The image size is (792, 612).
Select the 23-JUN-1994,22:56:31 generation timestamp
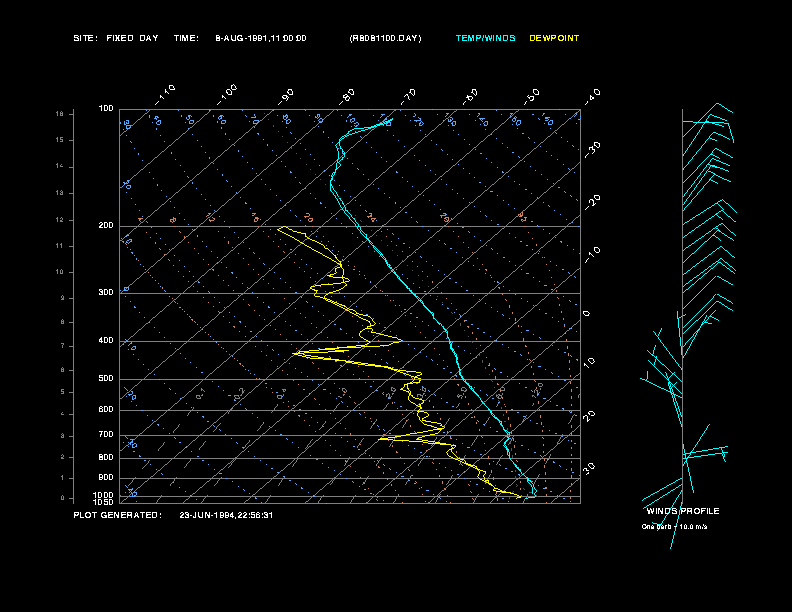pyautogui.click(x=226, y=515)
